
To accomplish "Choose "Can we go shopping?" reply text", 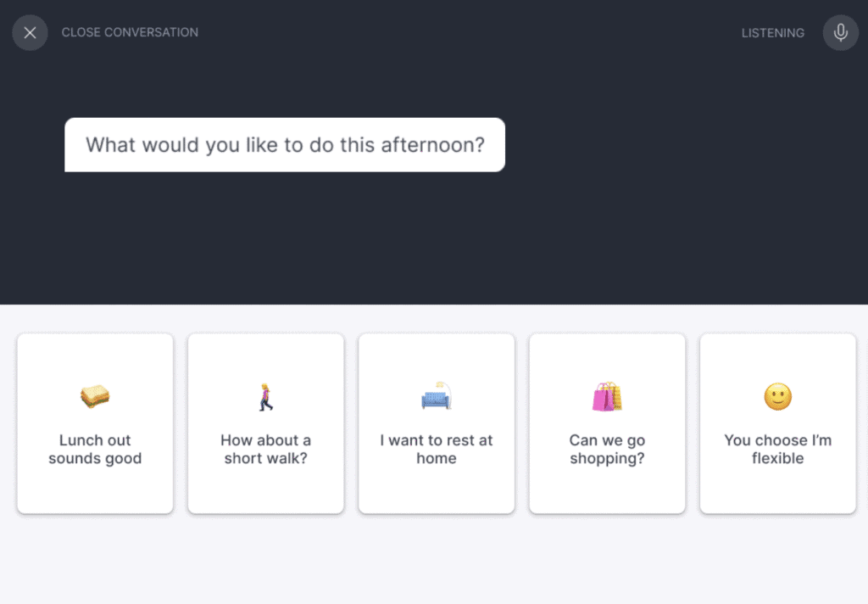I will tap(607, 450).
